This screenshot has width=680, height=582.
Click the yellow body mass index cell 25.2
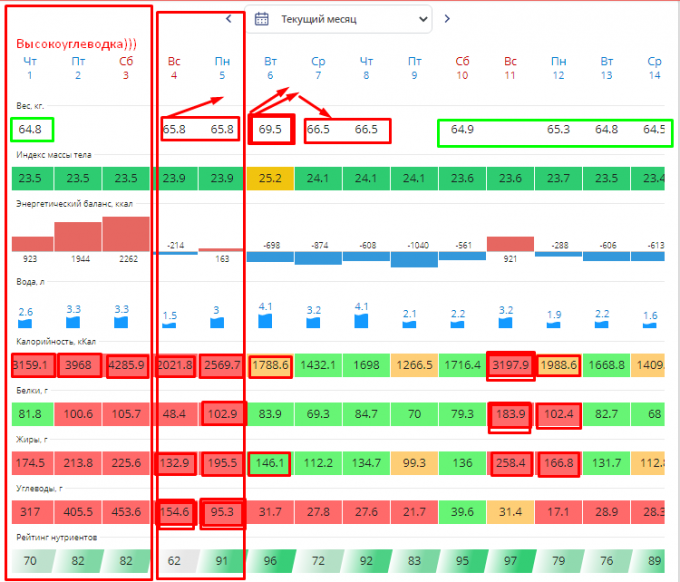coord(270,179)
